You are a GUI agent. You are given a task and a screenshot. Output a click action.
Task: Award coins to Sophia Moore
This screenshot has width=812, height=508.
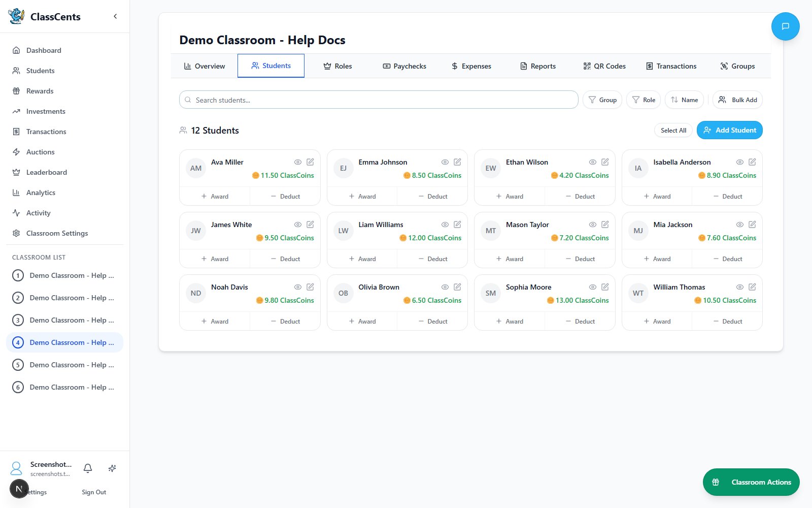tap(510, 321)
